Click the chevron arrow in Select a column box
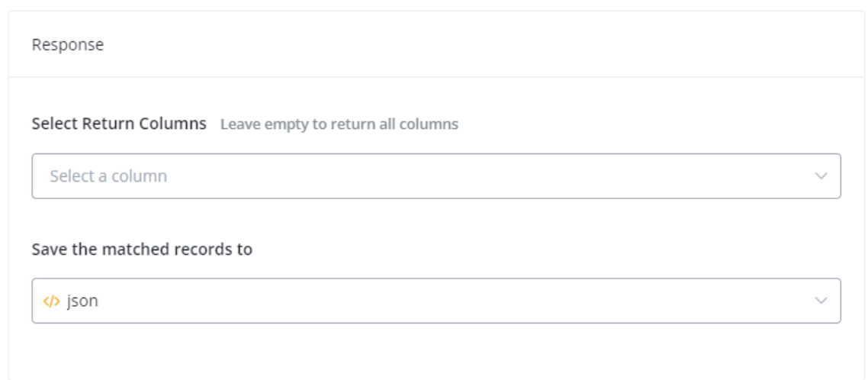 click(821, 176)
